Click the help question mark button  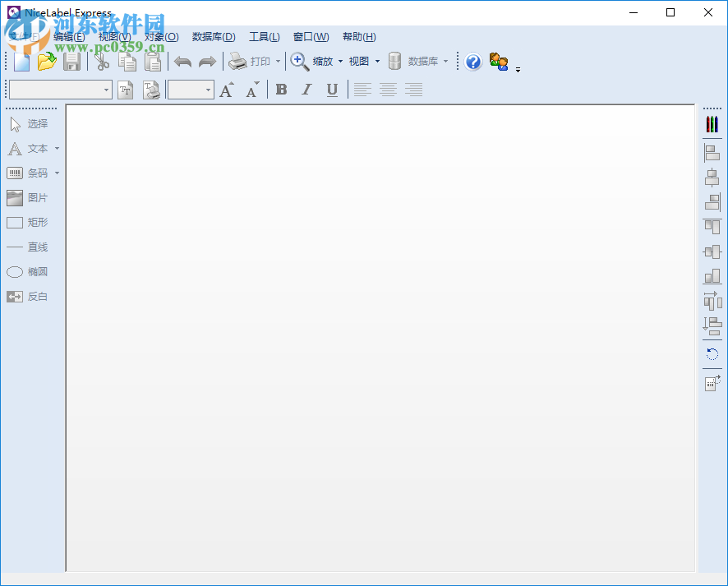(472, 62)
